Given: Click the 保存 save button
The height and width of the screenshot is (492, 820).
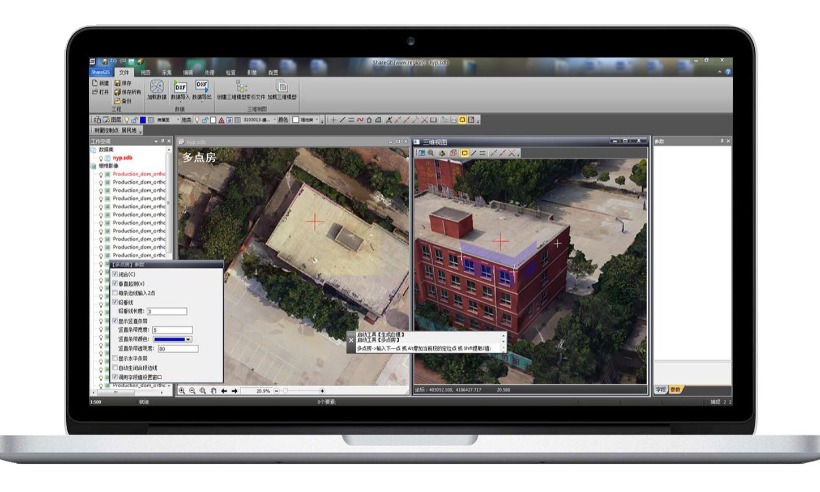Looking at the screenshot, I should click(123, 83).
